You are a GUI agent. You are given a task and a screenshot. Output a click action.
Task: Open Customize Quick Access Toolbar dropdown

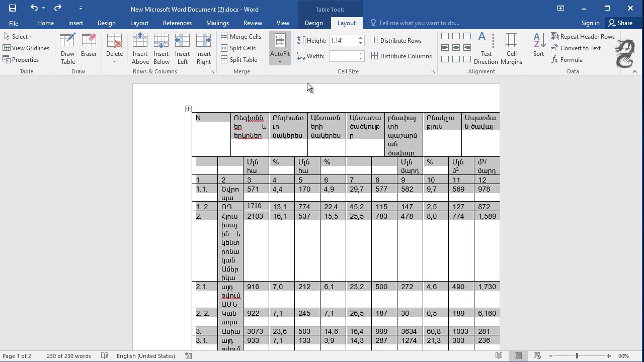tap(80, 9)
